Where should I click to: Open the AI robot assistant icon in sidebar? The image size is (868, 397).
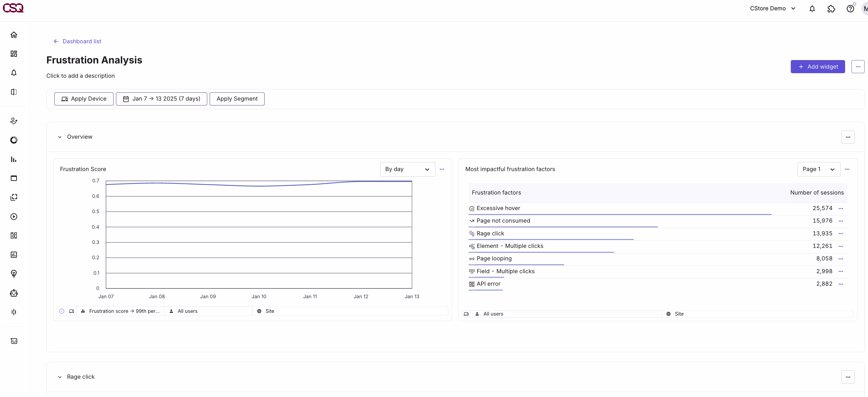point(13,293)
